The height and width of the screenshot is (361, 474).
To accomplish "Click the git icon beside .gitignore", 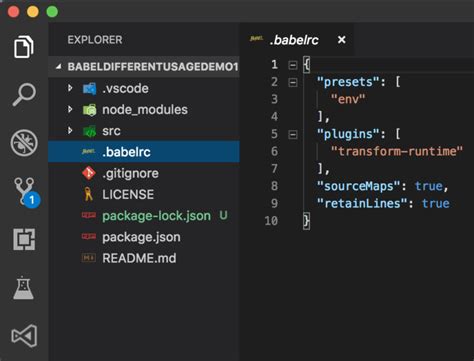I will pyautogui.click(x=89, y=173).
